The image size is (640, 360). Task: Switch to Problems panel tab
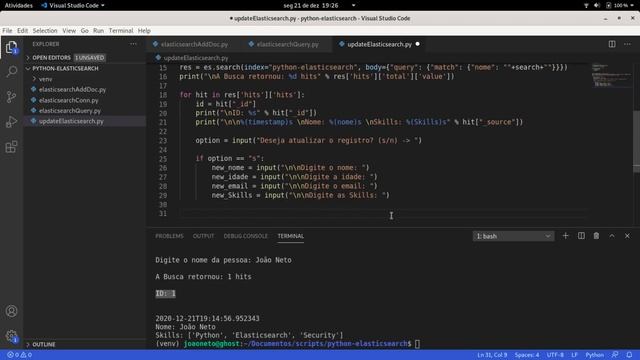[x=169, y=236]
